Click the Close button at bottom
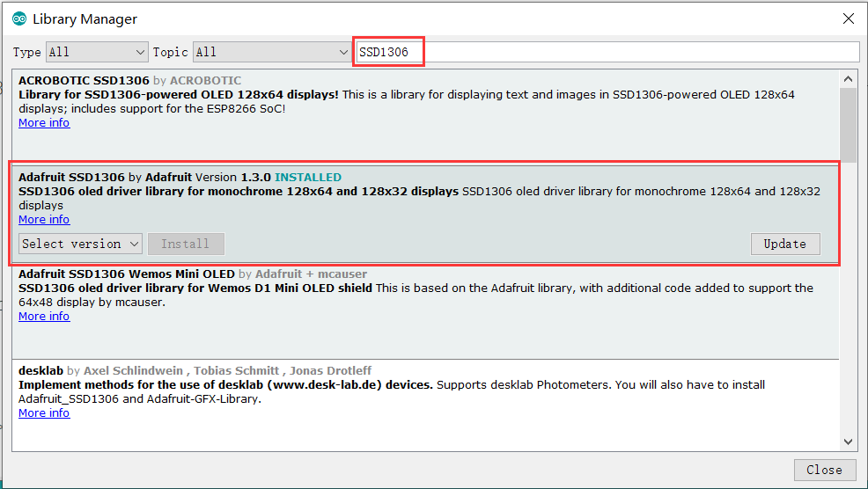The width and height of the screenshot is (868, 489). tap(824, 470)
